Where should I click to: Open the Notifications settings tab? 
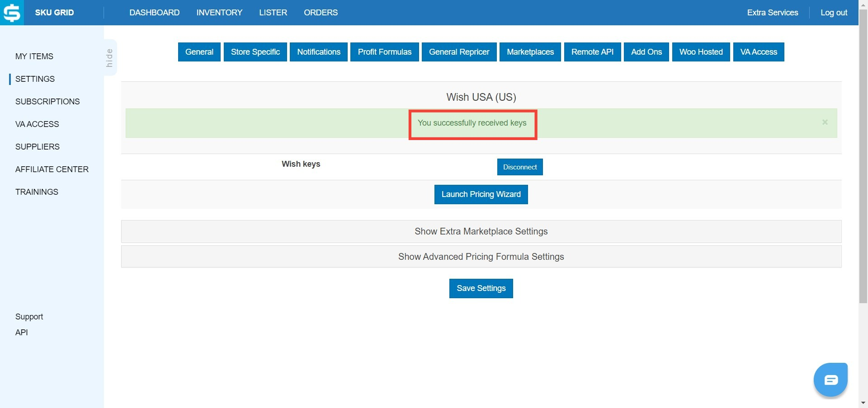click(319, 52)
